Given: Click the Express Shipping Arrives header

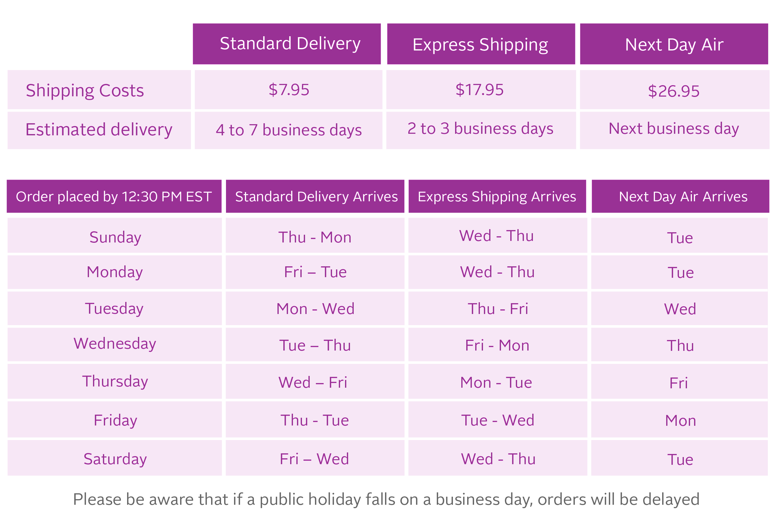Looking at the screenshot, I should 497,196.
